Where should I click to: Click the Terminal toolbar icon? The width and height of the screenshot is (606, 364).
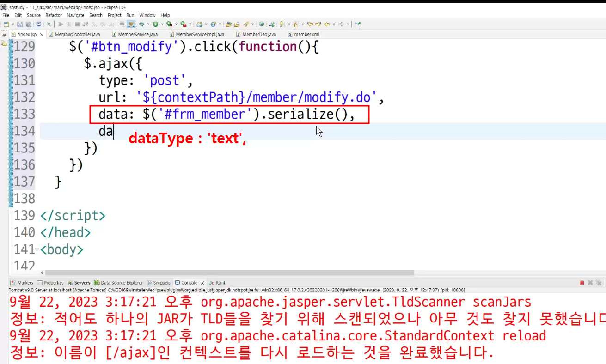38,24
